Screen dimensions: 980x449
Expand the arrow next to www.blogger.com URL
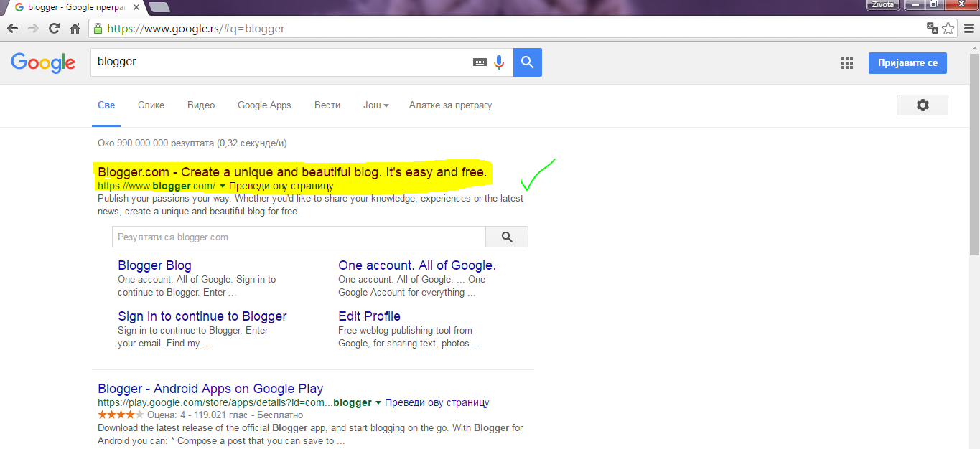pos(223,186)
